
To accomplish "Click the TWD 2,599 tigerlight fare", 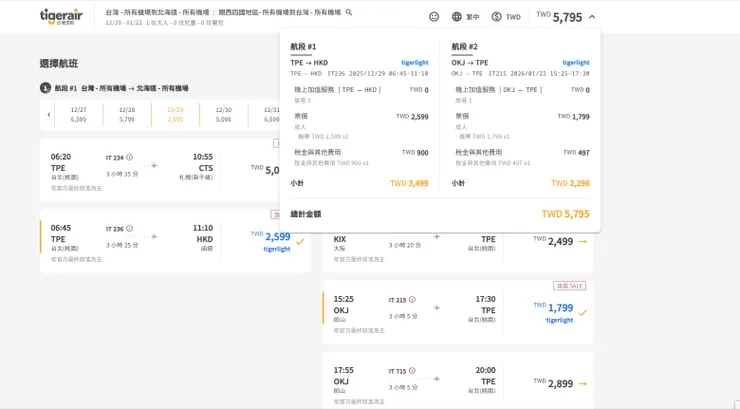I will (x=270, y=241).
